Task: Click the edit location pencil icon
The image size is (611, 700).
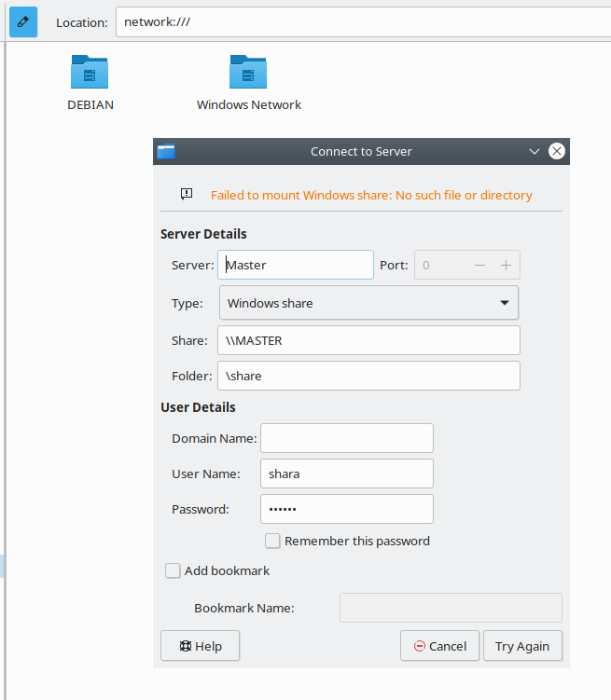Action: 23,21
